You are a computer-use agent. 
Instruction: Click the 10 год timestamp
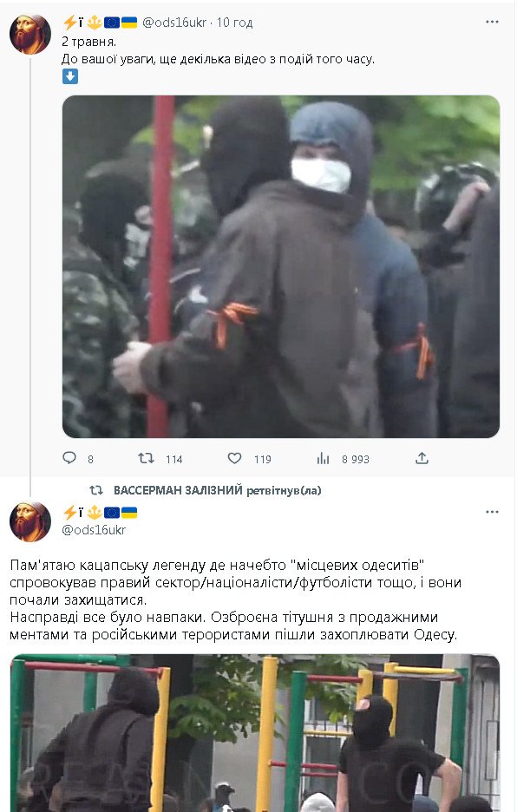pyautogui.click(x=235, y=23)
